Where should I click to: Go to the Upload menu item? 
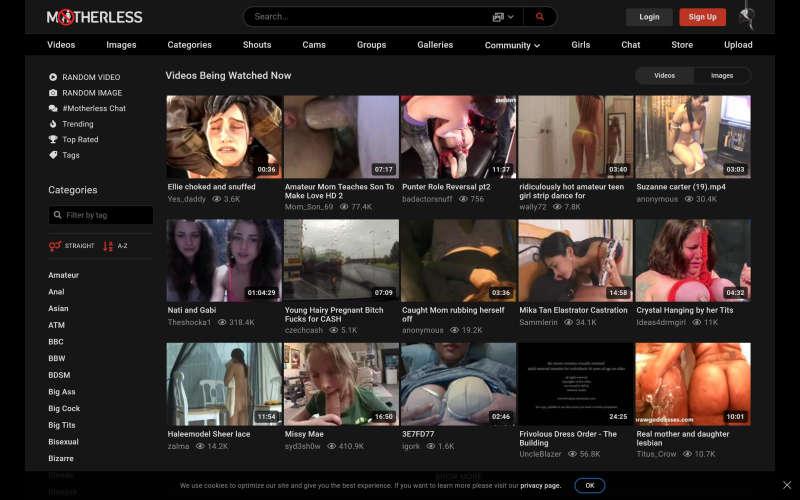738,45
